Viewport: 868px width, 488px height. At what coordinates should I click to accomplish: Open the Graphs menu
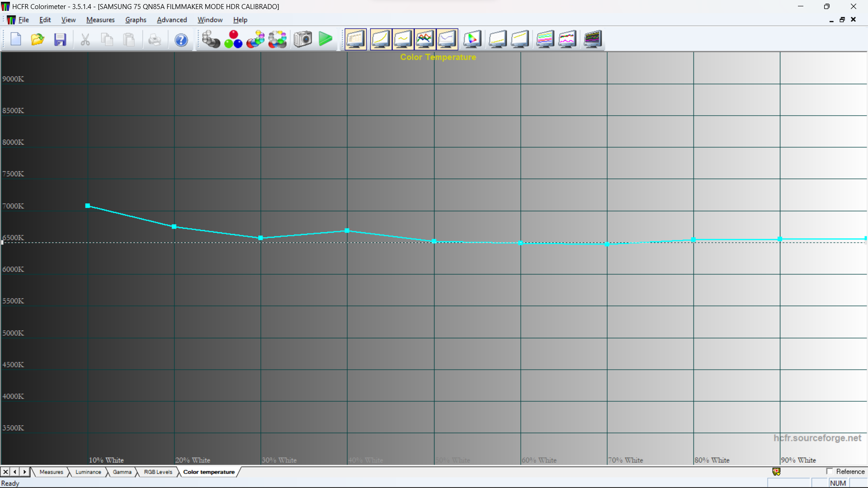coord(136,20)
